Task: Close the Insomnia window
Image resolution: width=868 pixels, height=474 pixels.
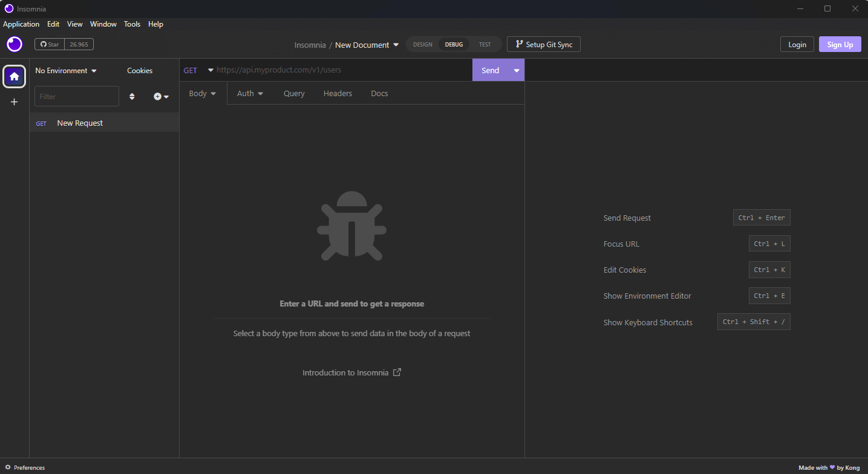Action: click(855, 8)
